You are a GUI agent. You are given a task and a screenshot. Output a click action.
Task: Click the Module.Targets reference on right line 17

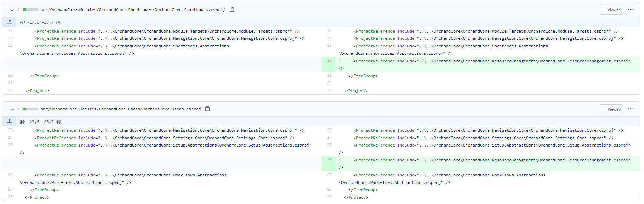click(x=486, y=31)
